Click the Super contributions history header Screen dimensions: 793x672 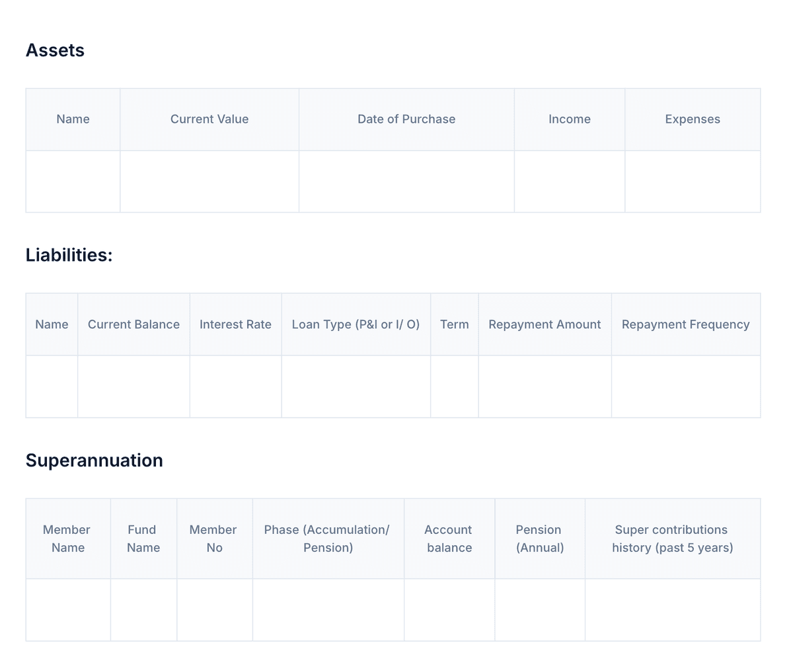coord(671,539)
